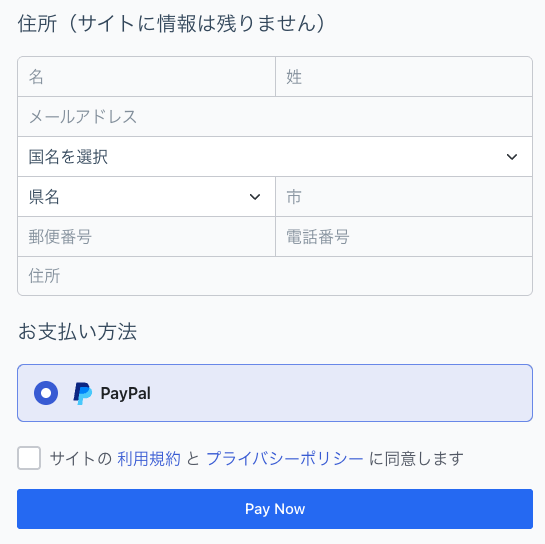The width and height of the screenshot is (545, 544).
Task: Focus the 名 first name field
Action: [x=146, y=77]
